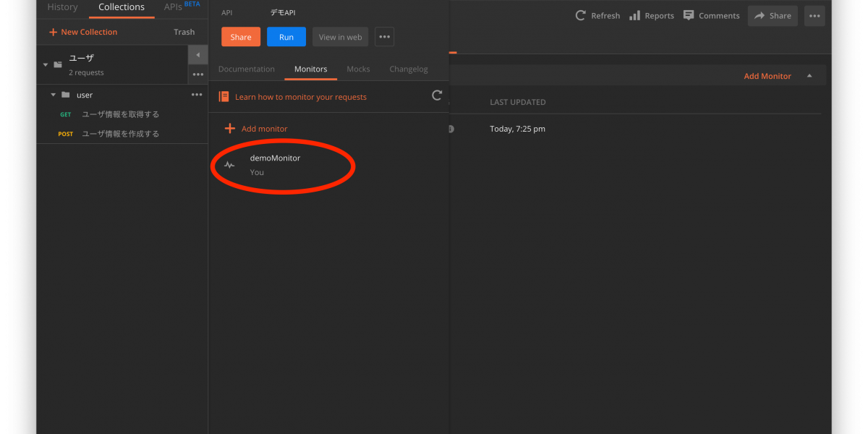The width and height of the screenshot is (868, 434).
Task: Open the user folder options menu
Action: point(197,95)
